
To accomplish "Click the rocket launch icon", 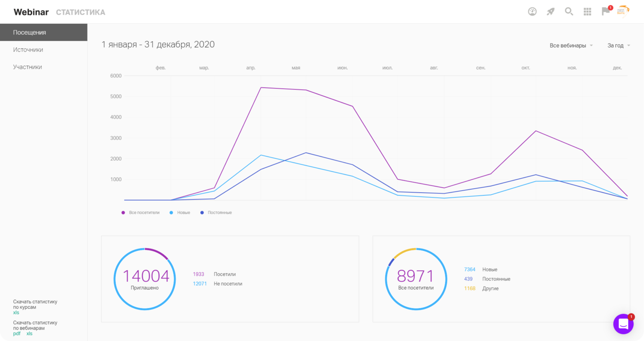I will (550, 12).
